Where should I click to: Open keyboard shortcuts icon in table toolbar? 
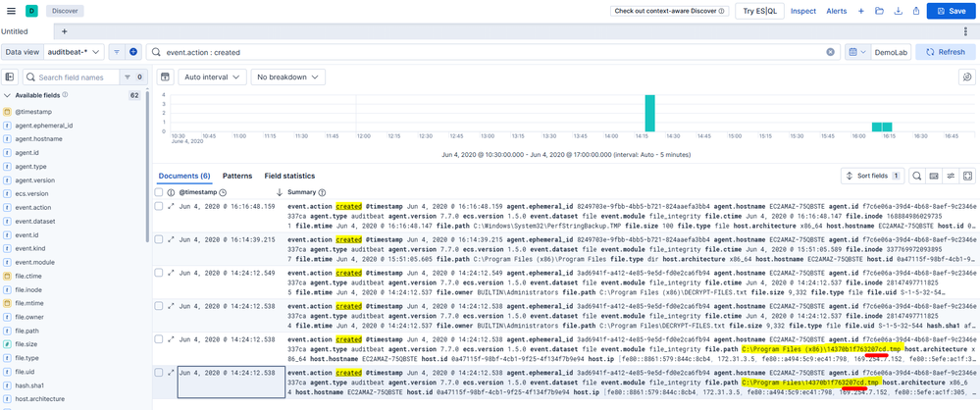point(933,177)
